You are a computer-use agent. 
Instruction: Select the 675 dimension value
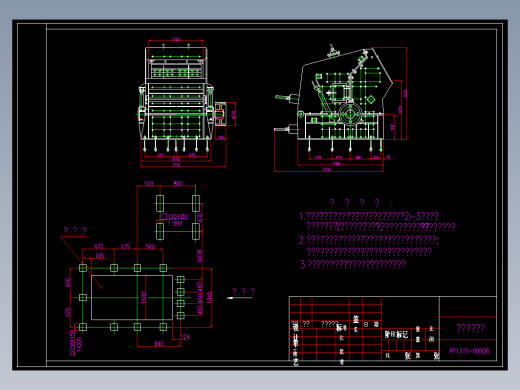point(125,246)
